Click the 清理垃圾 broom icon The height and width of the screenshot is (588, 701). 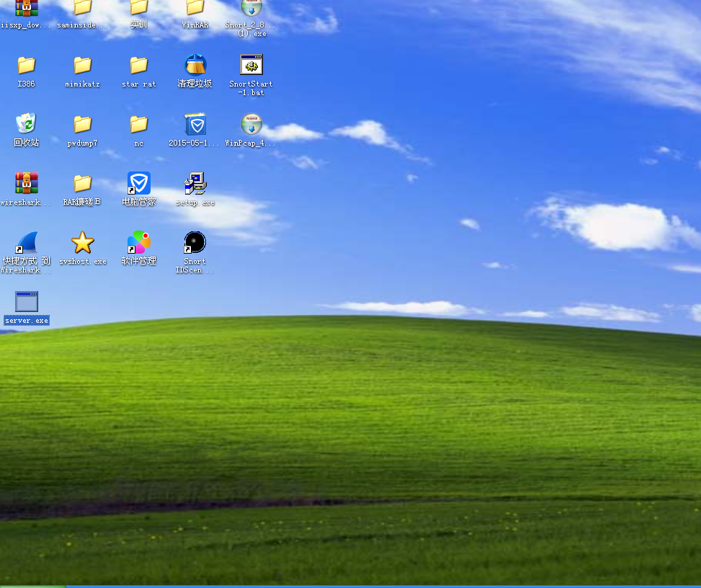[x=195, y=64]
